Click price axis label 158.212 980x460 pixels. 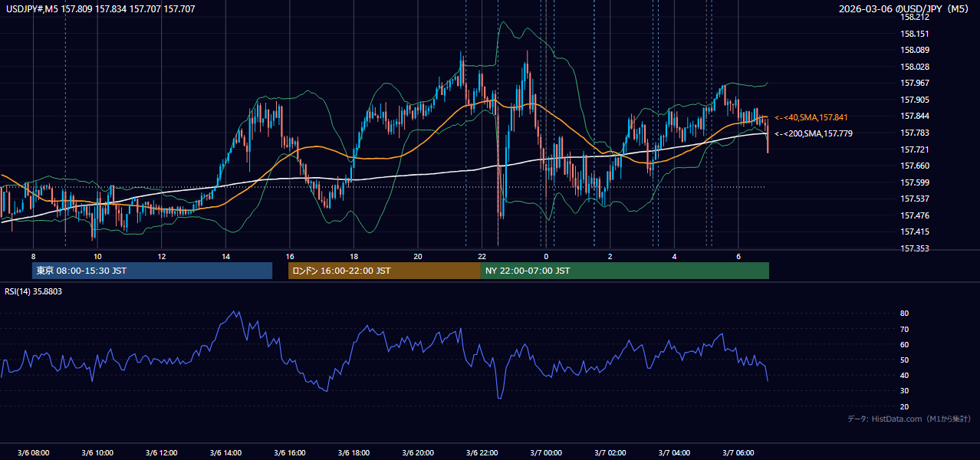(916, 18)
